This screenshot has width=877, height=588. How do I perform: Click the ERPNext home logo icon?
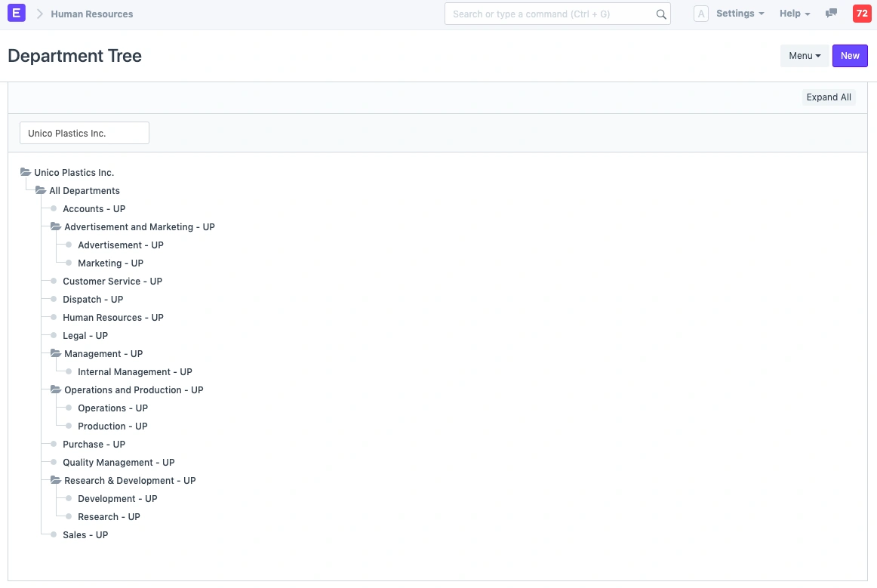pos(16,14)
